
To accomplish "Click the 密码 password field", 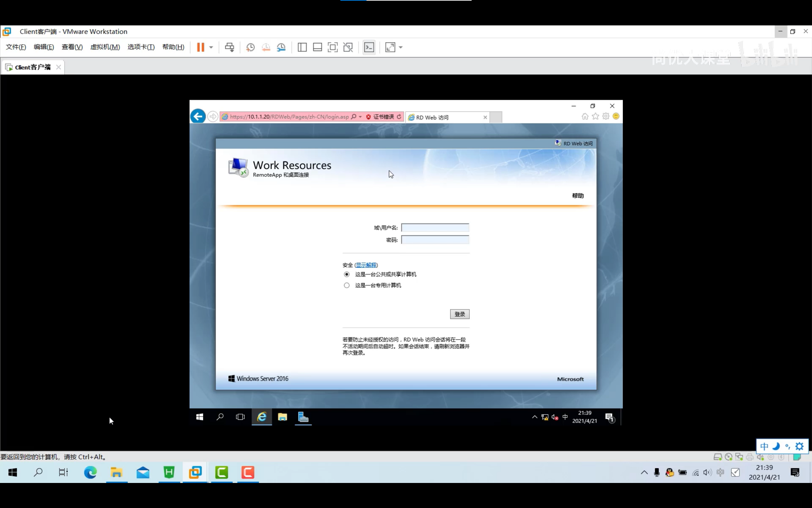I will click(435, 240).
